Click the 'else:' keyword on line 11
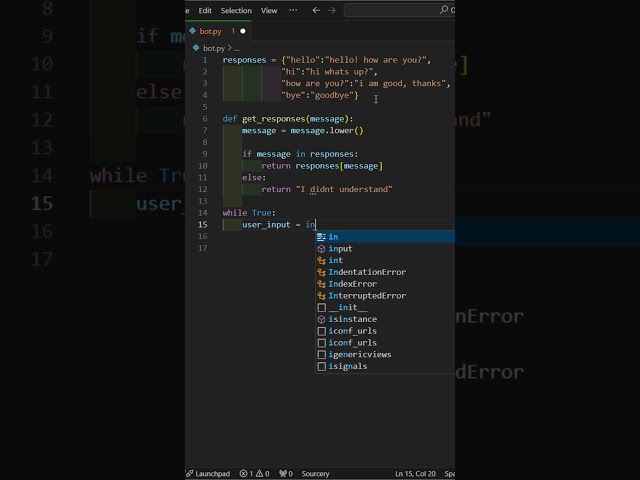 [254, 178]
